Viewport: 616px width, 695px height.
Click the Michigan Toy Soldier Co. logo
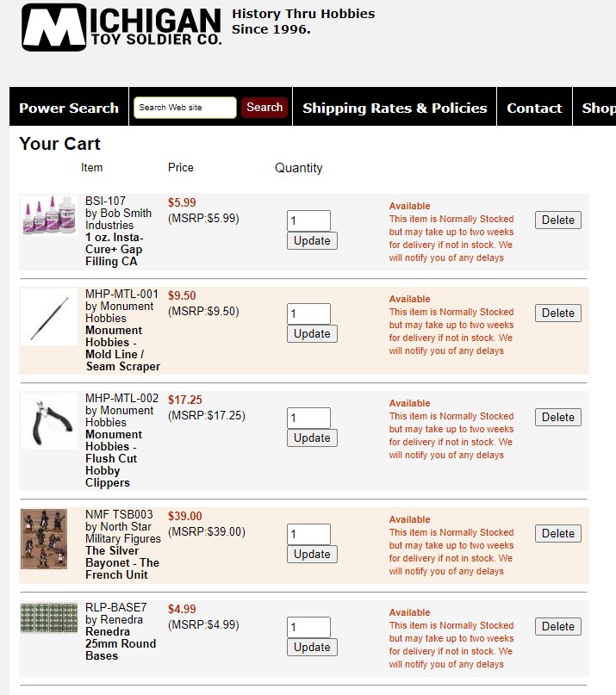coord(121,28)
